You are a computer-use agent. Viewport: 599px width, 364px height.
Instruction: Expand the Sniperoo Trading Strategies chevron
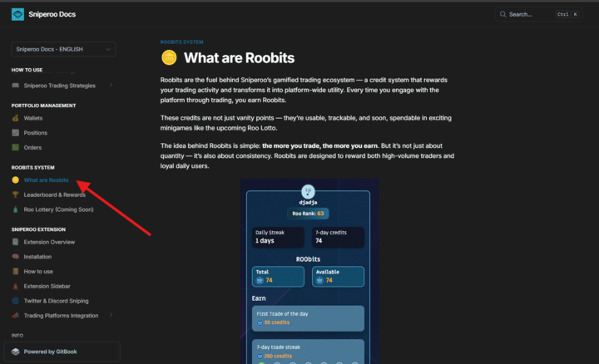pos(111,85)
